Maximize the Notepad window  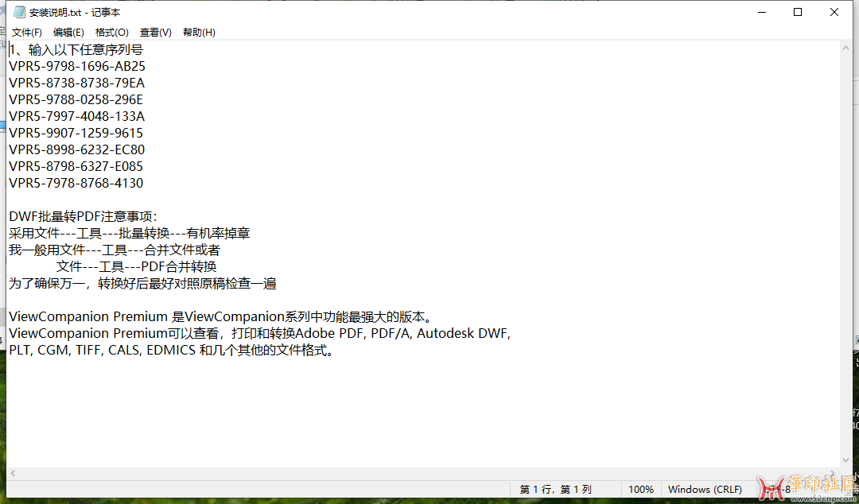(798, 12)
